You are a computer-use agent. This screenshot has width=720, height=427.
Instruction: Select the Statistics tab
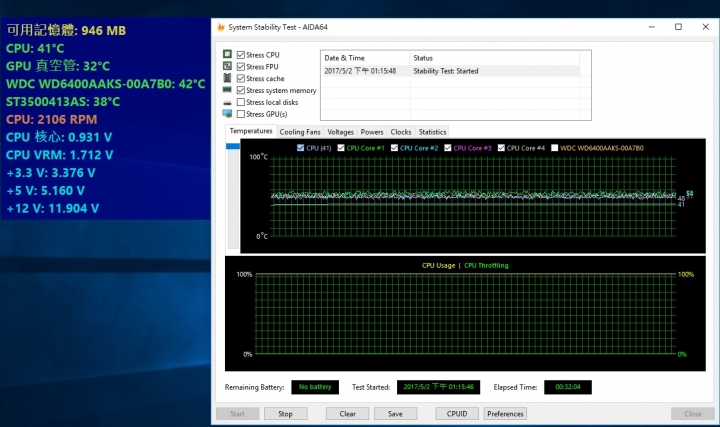432,132
